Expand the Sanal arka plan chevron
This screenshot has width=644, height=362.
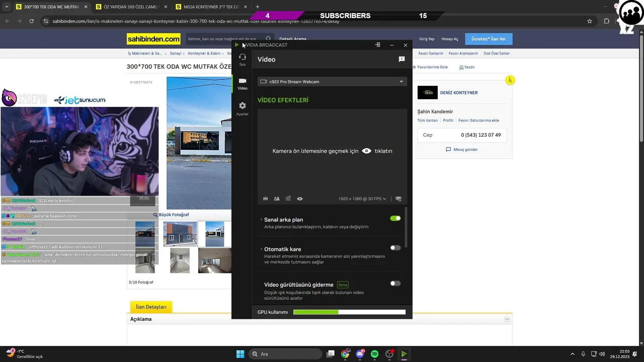[261, 220]
